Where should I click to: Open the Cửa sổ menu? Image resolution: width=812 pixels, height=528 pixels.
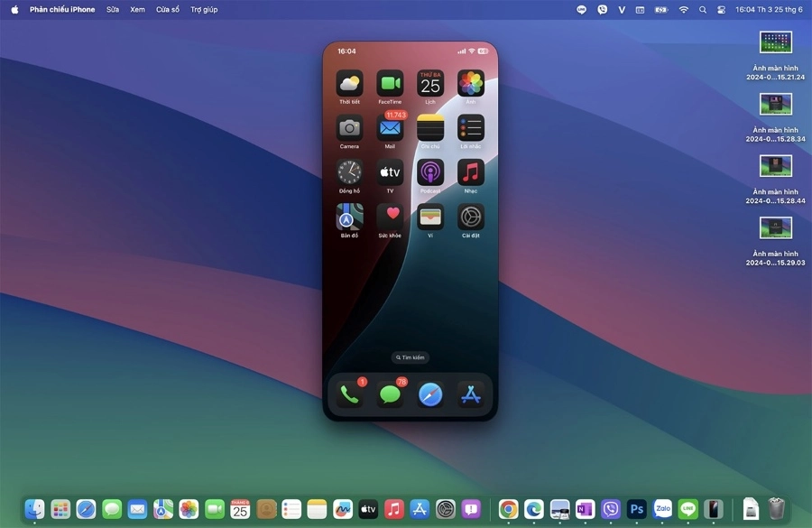point(167,9)
